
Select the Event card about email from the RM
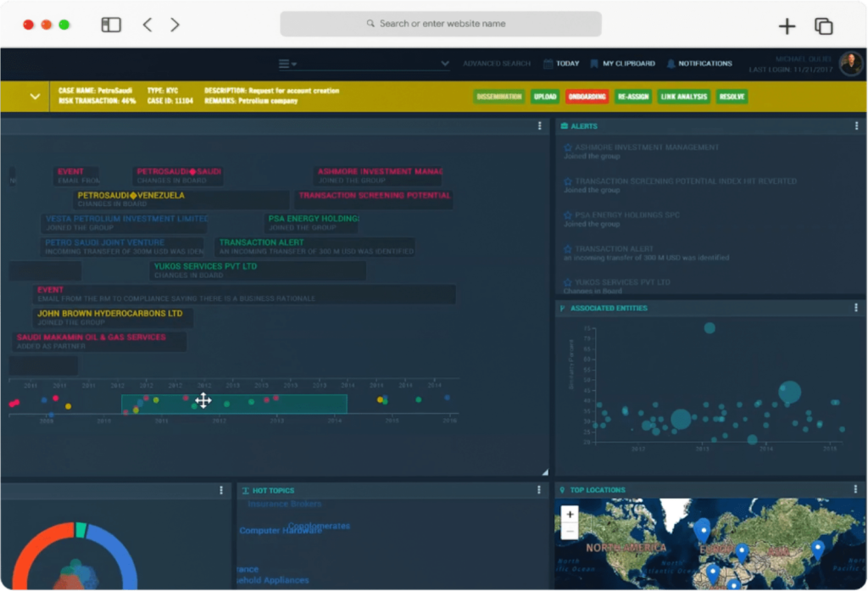tap(244, 294)
